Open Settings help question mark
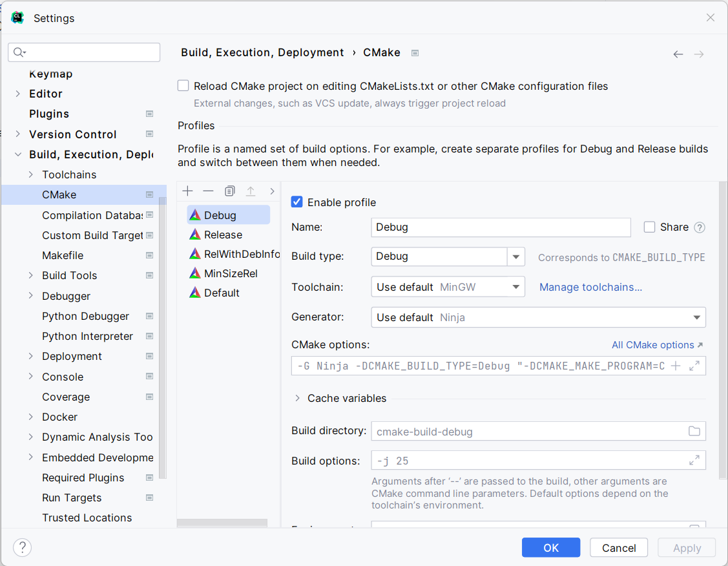 coord(22,547)
